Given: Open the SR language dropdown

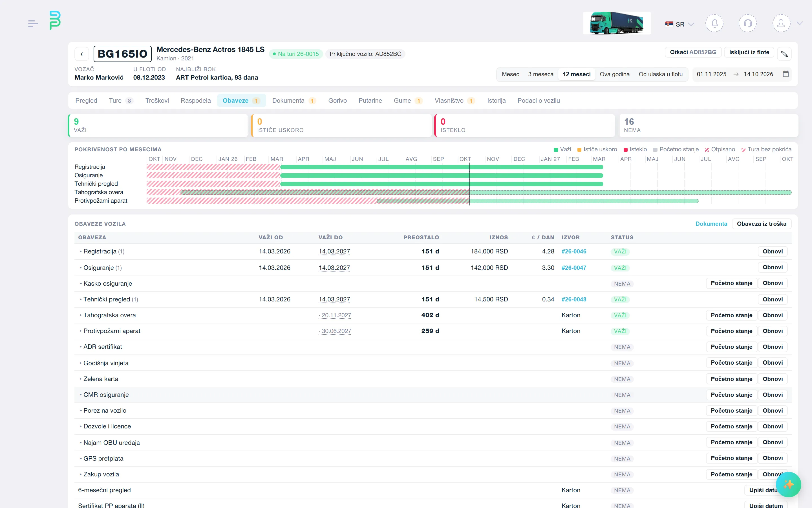Looking at the screenshot, I should 679,24.
